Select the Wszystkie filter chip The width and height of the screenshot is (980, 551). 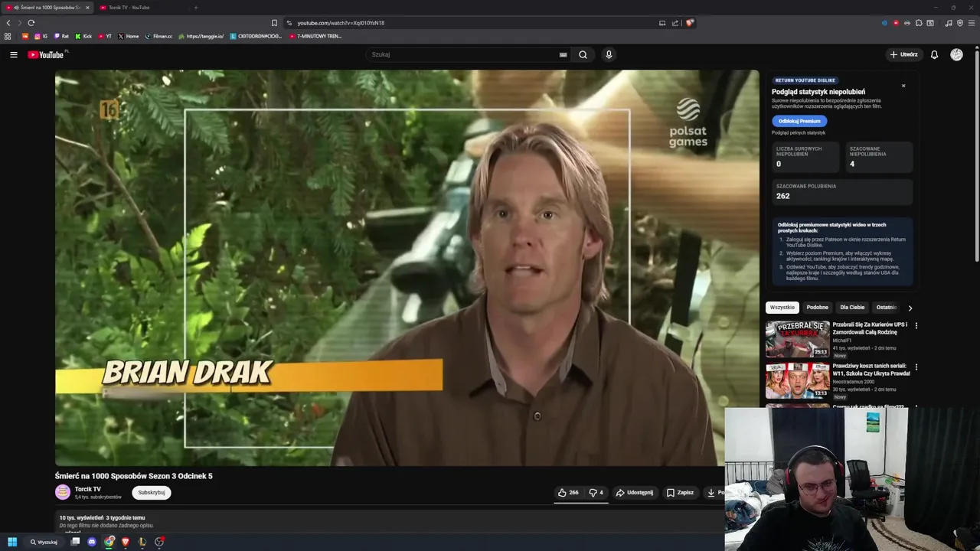[x=782, y=308]
